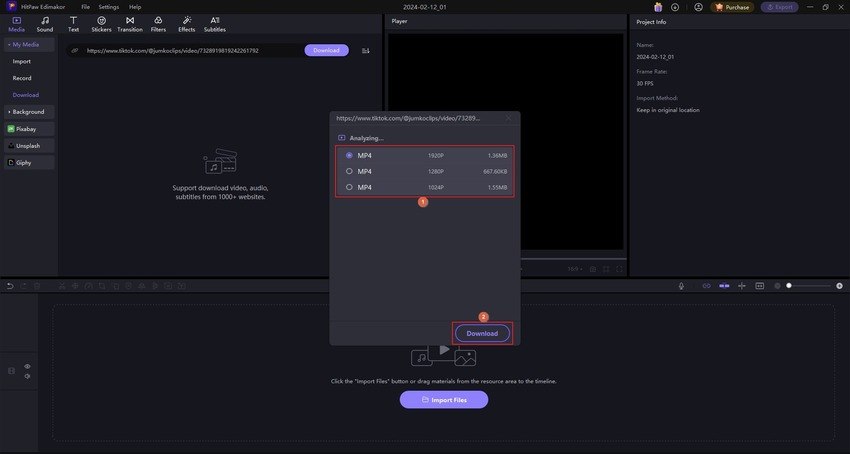This screenshot has width=850, height=454.
Task: Open the download list icon beside the URL bar
Action: (x=366, y=50)
